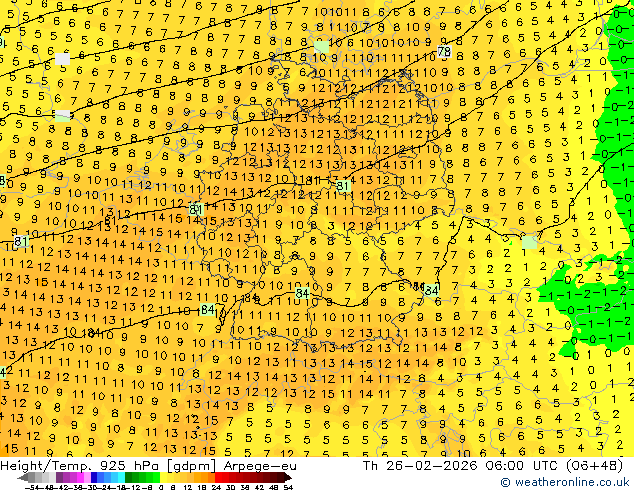Image resolution: width=634 pixels, height=490 pixels.
Task: Pick the dark blue swatch above '-30'
Action: point(94,477)
